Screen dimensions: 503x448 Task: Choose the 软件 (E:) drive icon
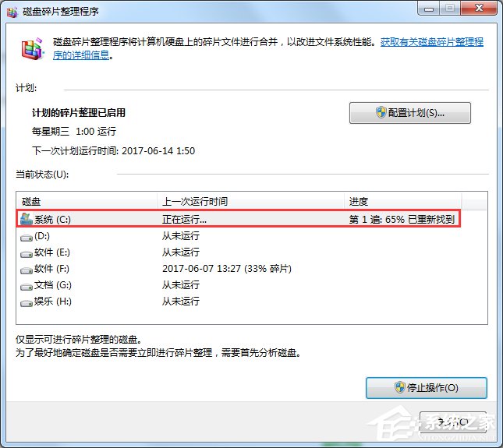[27, 252]
